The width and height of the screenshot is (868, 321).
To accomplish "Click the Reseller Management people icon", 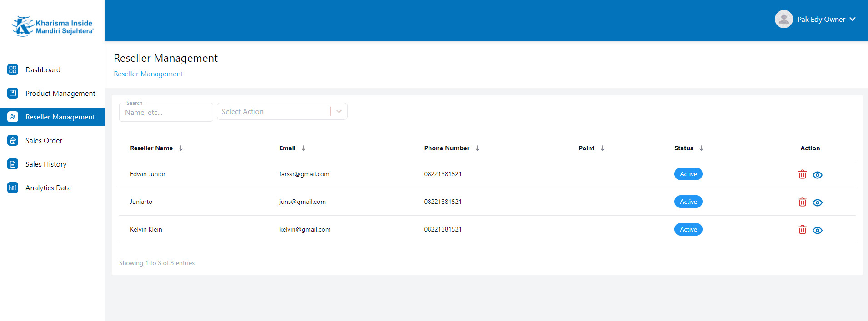I will point(13,117).
